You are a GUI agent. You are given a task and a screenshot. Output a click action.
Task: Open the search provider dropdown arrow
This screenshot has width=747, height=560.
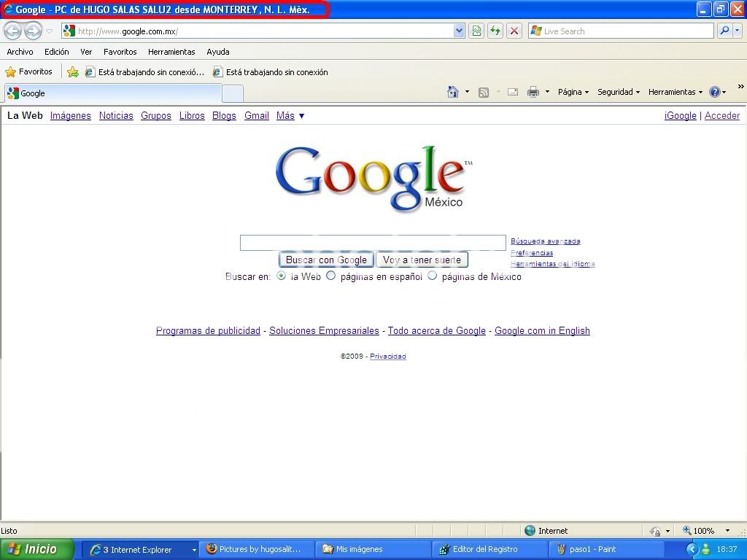(738, 31)
